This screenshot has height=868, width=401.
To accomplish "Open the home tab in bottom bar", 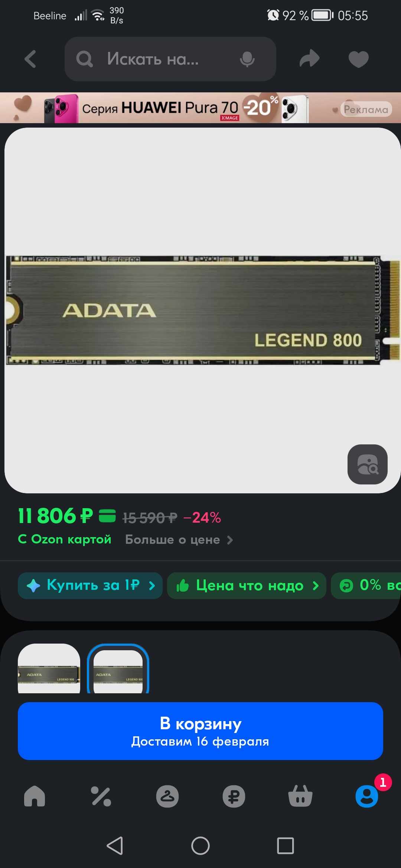I will click(x=35, y=796).
